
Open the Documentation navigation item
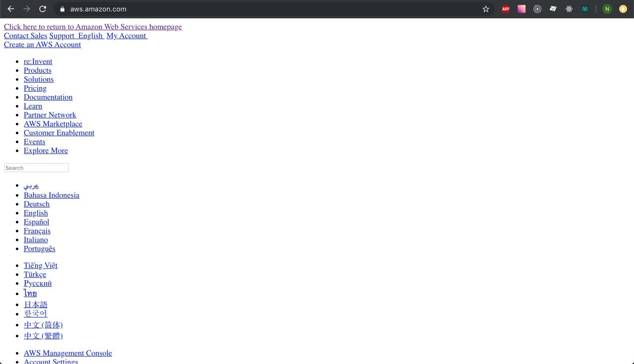click(48, 97)
